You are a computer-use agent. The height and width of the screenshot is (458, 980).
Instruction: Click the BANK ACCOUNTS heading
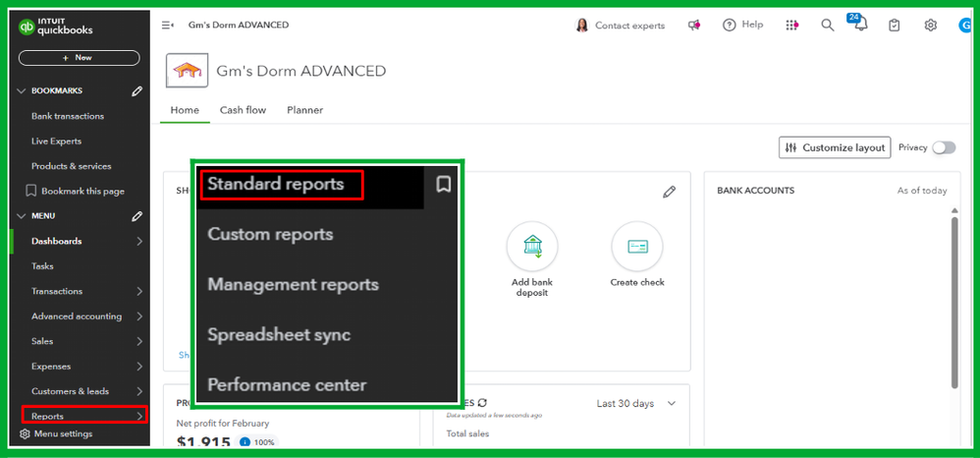click(756, 191)
